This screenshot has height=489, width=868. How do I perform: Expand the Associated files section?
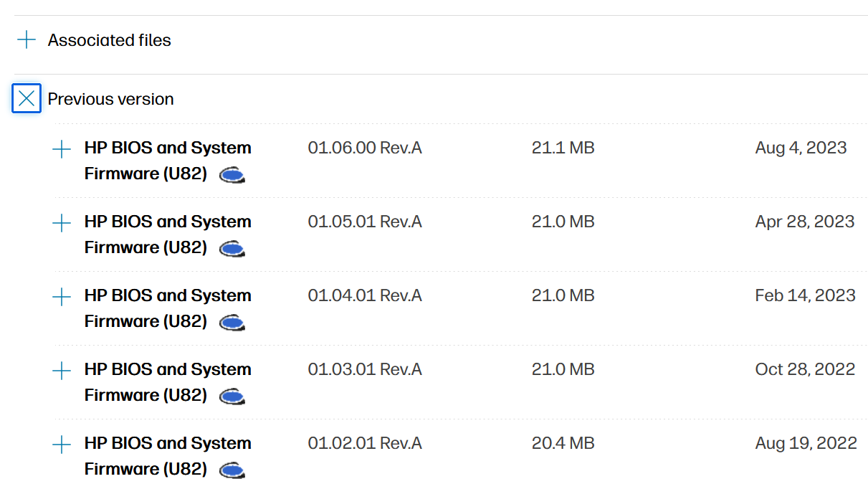point(27,40)
